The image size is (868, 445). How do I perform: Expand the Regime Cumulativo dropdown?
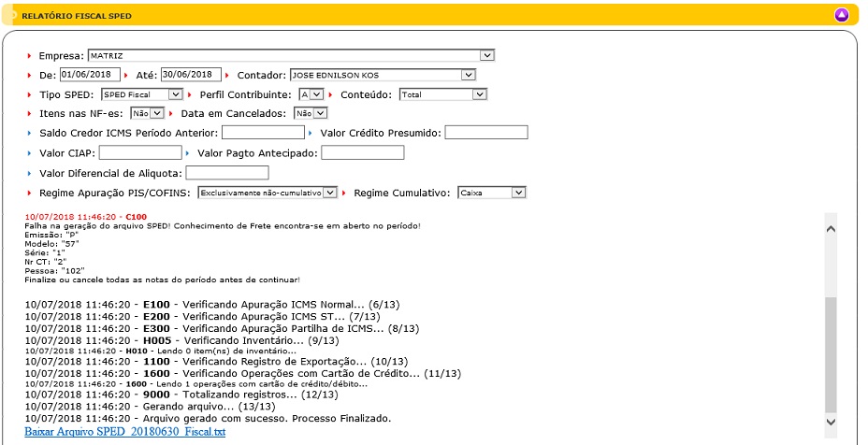[492, 193]
